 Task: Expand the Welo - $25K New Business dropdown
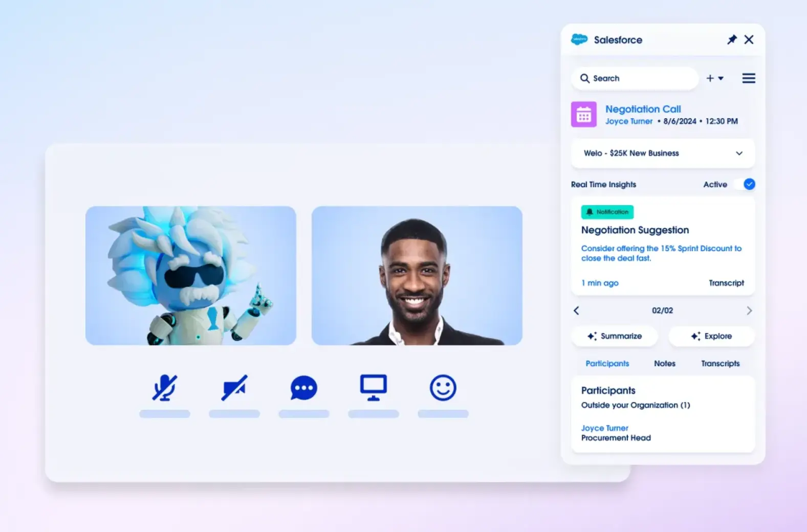click(663, 153)
